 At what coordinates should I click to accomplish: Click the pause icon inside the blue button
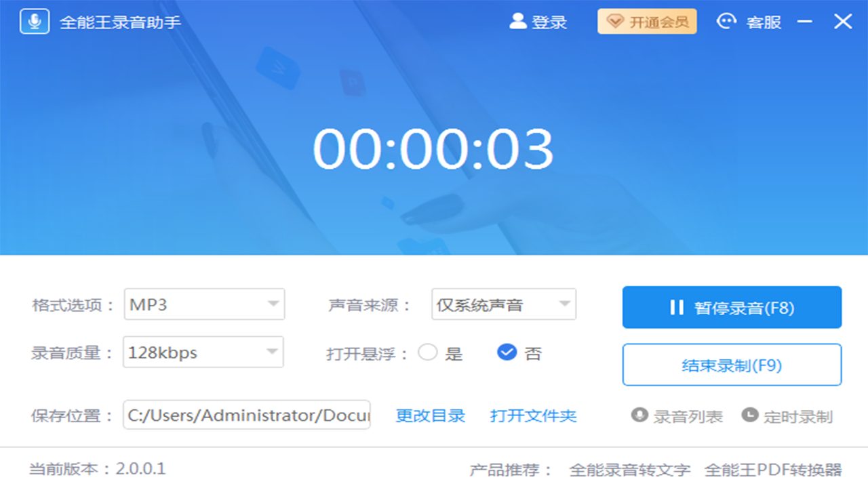click(676, 307)
